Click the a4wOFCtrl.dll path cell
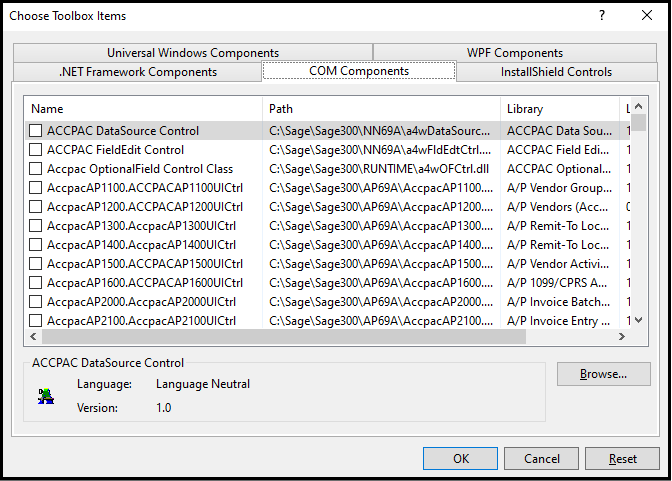This screenshot has height=481, width=672. [x=379, y=168]
